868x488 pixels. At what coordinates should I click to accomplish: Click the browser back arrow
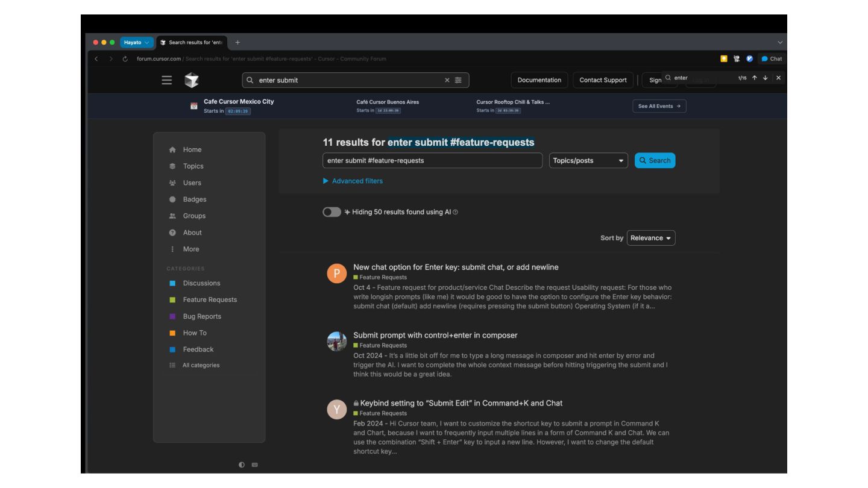click(96, 58)
